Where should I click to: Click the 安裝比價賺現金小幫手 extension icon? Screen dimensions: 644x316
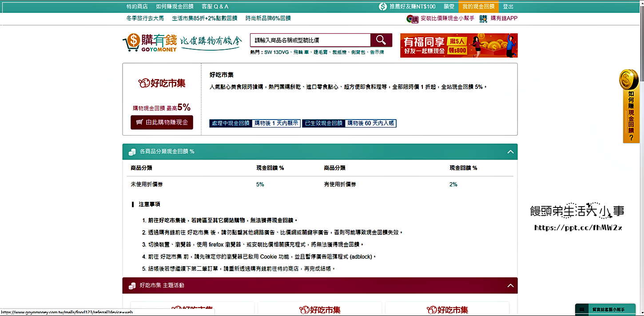click(x=412, y=19)
